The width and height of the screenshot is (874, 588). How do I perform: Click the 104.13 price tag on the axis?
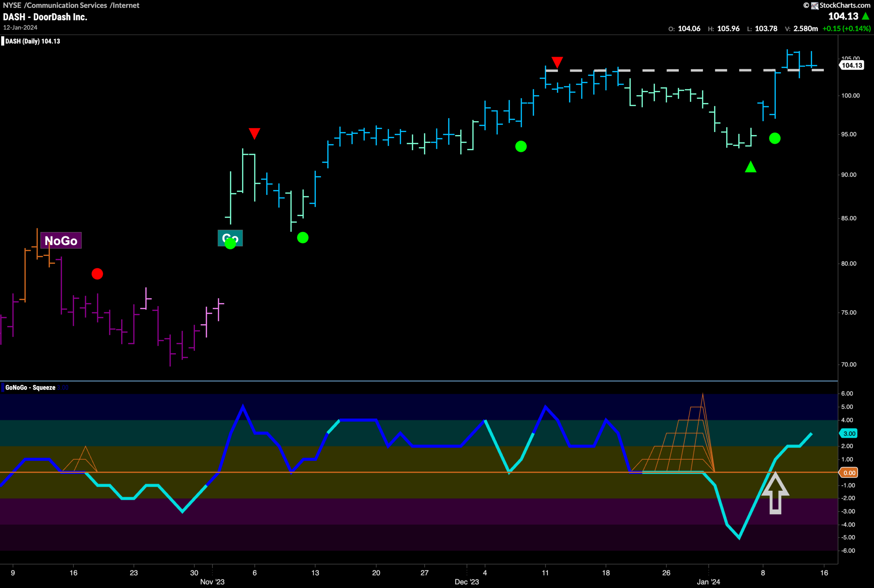point(851,65)
